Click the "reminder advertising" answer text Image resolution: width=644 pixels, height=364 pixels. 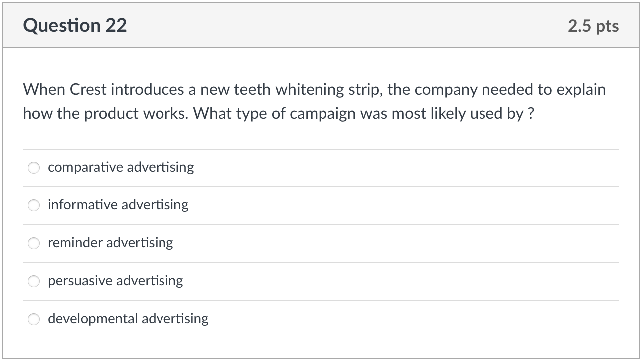point(110,243)
